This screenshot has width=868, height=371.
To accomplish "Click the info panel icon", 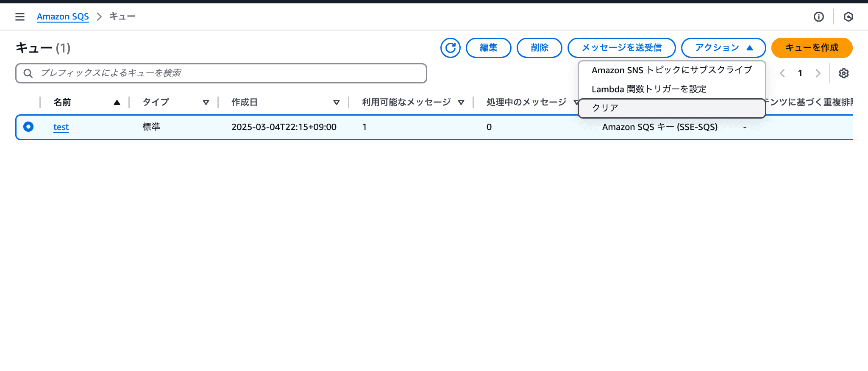I will click(x=818, y=17).
